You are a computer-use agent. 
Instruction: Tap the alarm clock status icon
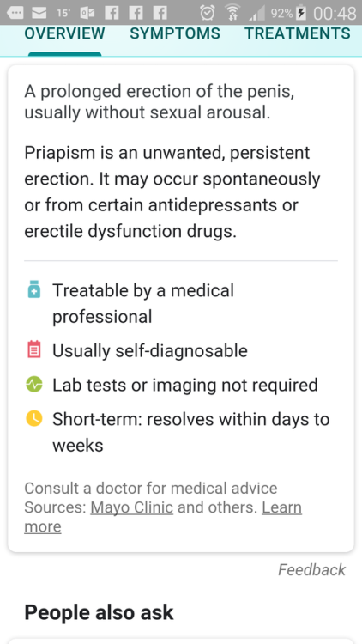click(x=208, y=13)
